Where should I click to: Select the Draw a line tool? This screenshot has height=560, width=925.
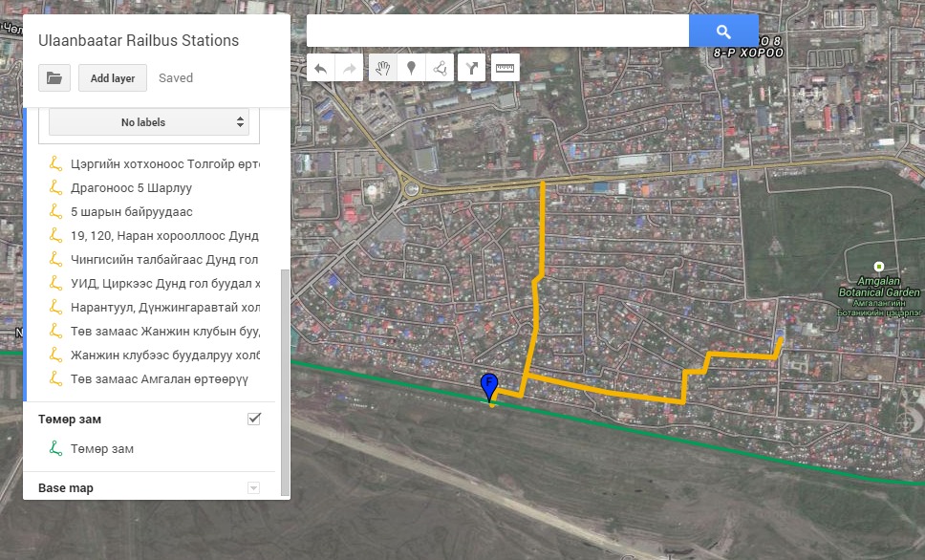click(440, 68)
